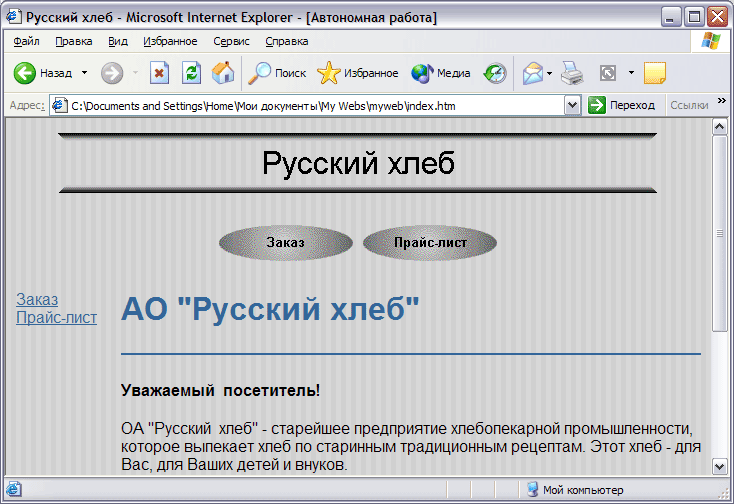Click the yellow note icon in toolbar
Viewport: 734px width, 504px height.
(x=655, y=73)
